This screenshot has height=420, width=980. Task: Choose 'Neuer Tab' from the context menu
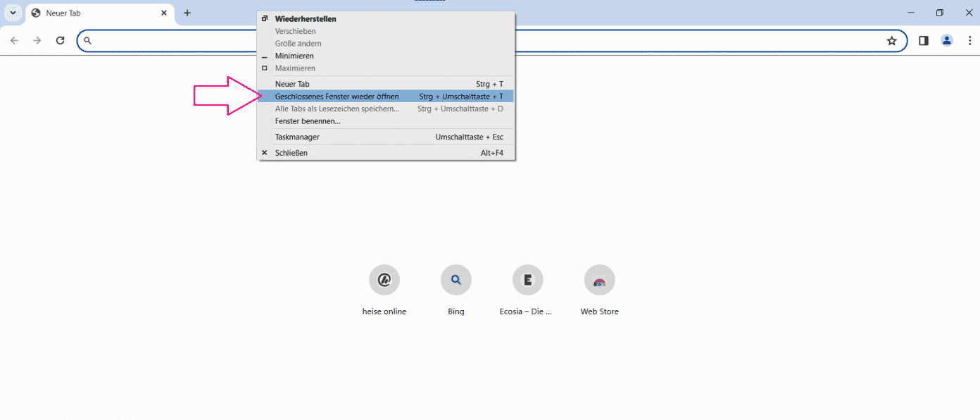coord(291,83)
